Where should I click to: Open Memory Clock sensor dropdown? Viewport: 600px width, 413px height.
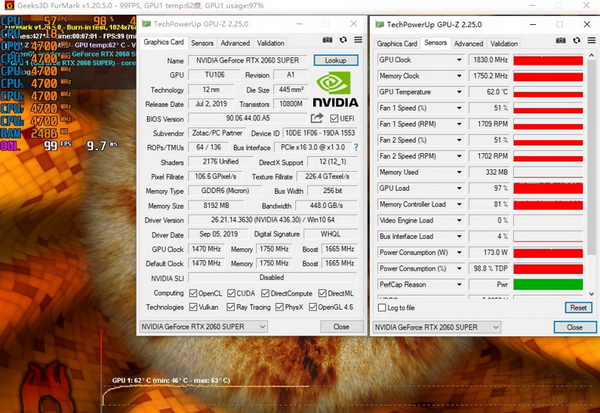coord(458,76)
